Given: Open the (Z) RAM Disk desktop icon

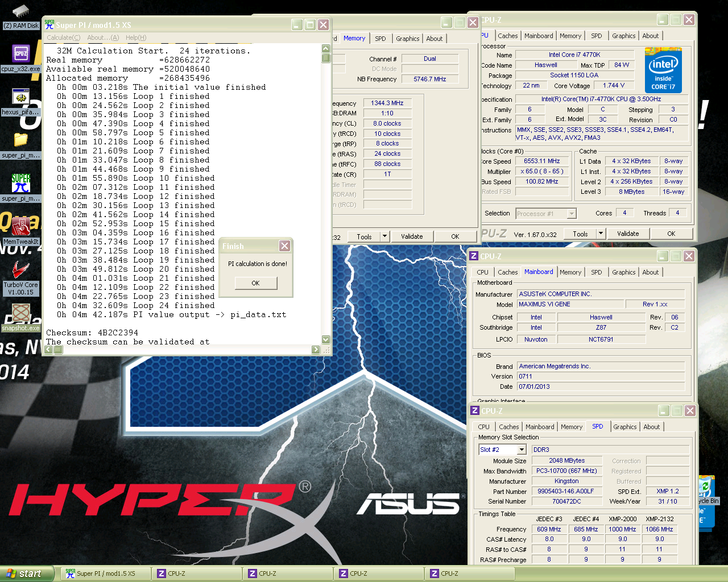Looking at the screenshot, I should coord(21,17).
